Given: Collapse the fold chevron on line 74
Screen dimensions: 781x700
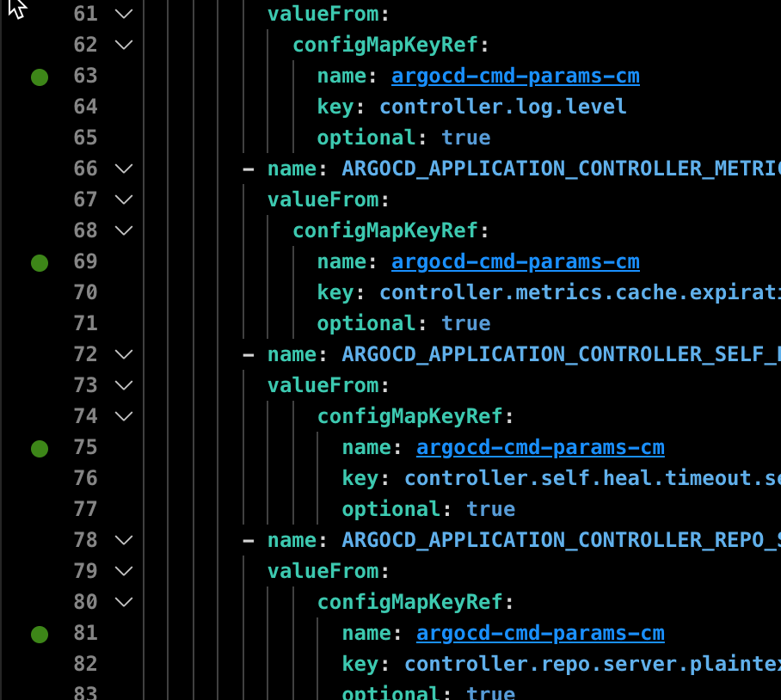Looking at the screenshot, I should coord(124,416).
